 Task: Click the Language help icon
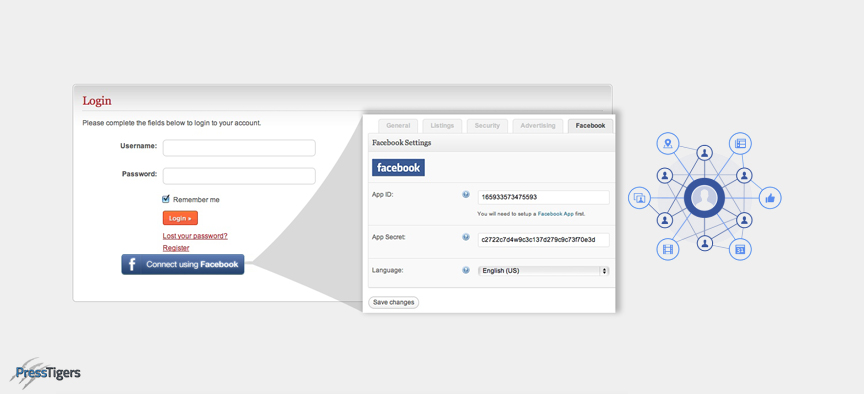click(466, 270)
